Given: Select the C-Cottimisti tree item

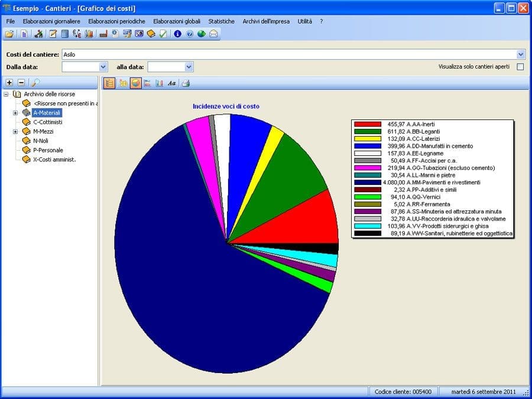Looking at the screenshot, I should pyautogui.click(x=48, y=122).
